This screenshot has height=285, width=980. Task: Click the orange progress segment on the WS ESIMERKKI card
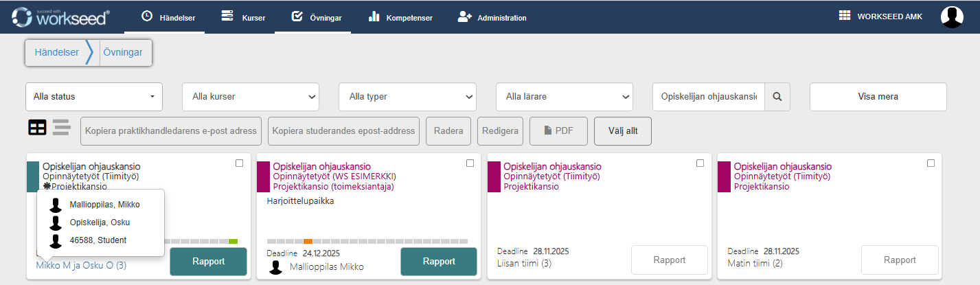[x=308, y=242]
